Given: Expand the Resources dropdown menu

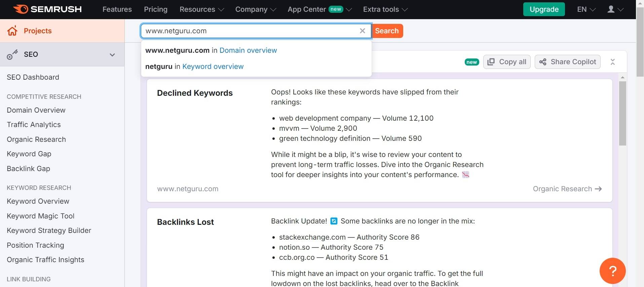Looking at the screenshot, I should (201, 9).
